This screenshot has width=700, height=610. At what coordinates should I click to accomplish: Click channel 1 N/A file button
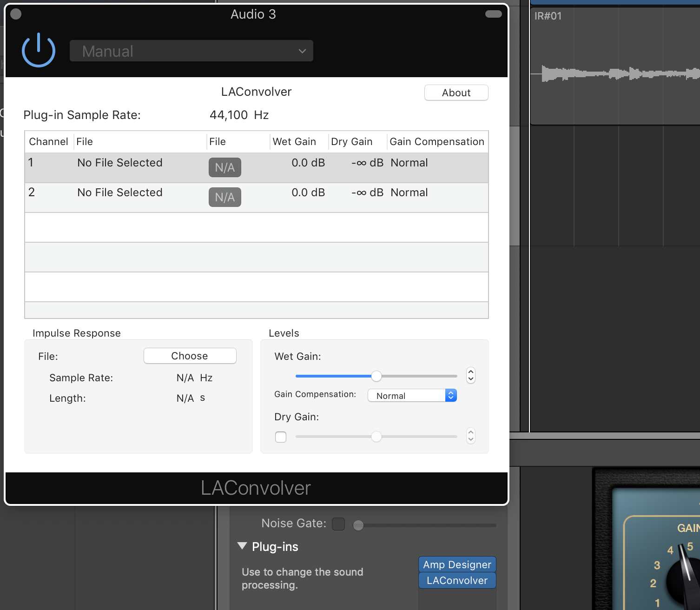[x=225, y=167]
